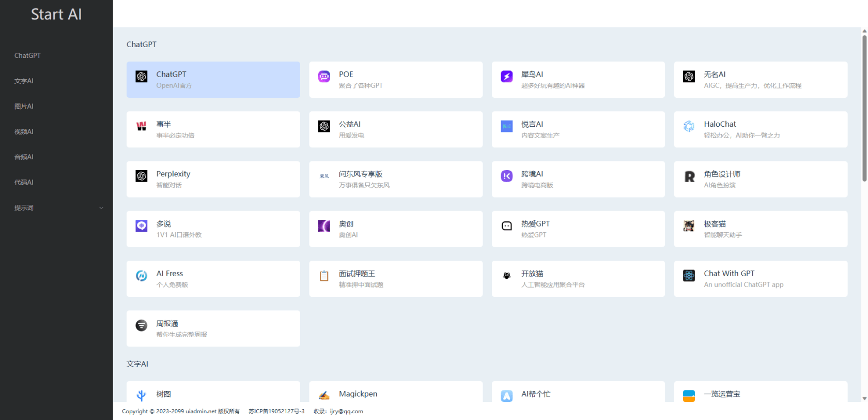Click the 一览运营宝 blue-orange icon
The width and height of the screenshot is (868, 420).
point(689,396)
